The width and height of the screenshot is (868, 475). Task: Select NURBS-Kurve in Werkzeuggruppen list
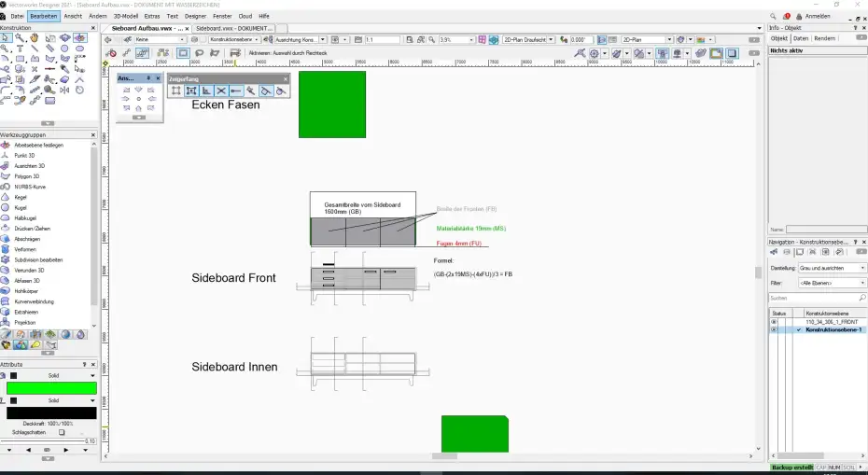30,187
